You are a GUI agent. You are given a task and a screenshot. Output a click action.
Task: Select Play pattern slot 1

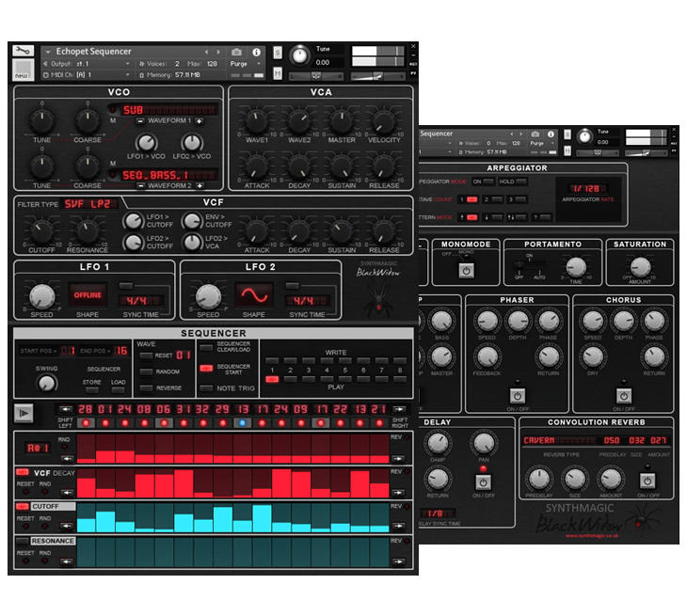[x=272, y=379]
